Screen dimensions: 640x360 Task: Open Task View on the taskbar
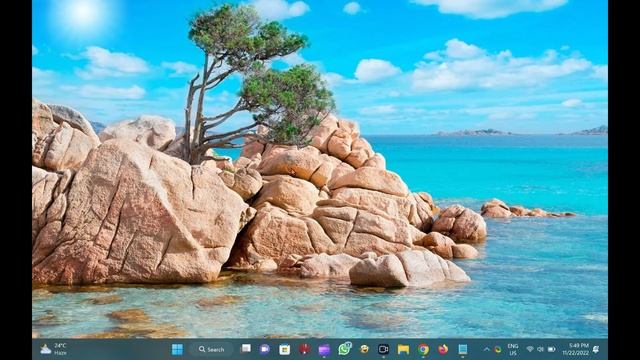coord(246,349)
